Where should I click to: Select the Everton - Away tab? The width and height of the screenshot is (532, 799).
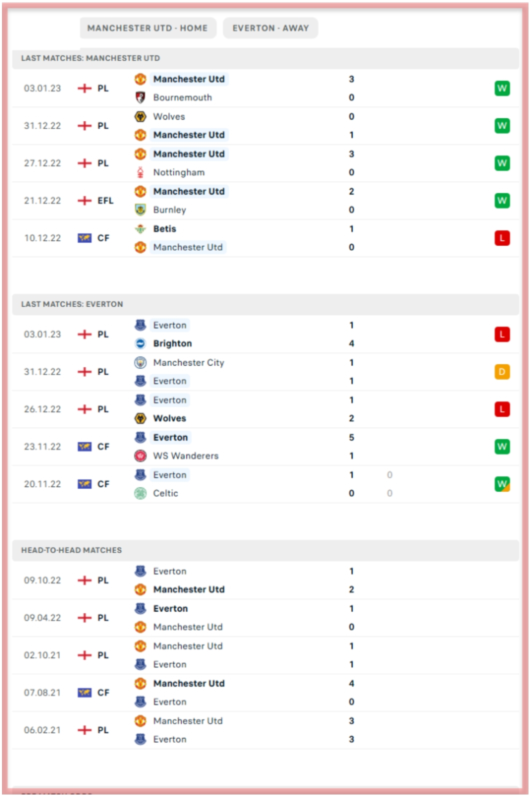270,28
